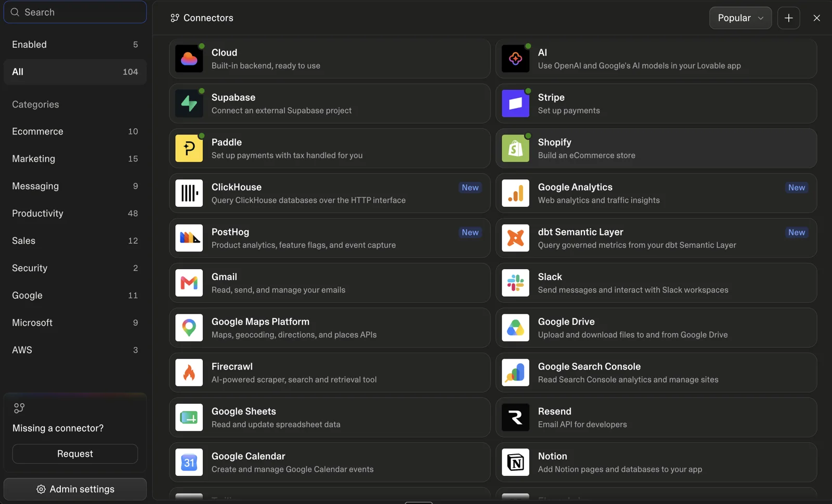Open the orange dbt Semantic Layer icon
Screen dimensions: 832x504
pyautogui.click(x=515, y=238)
